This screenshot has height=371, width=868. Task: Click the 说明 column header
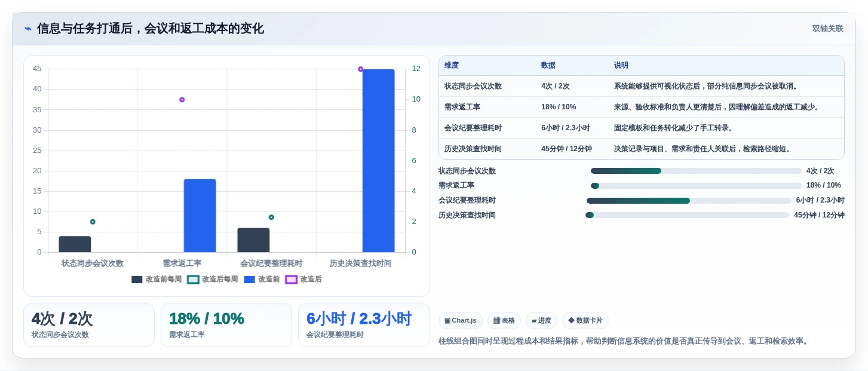[x=621, y=65]
